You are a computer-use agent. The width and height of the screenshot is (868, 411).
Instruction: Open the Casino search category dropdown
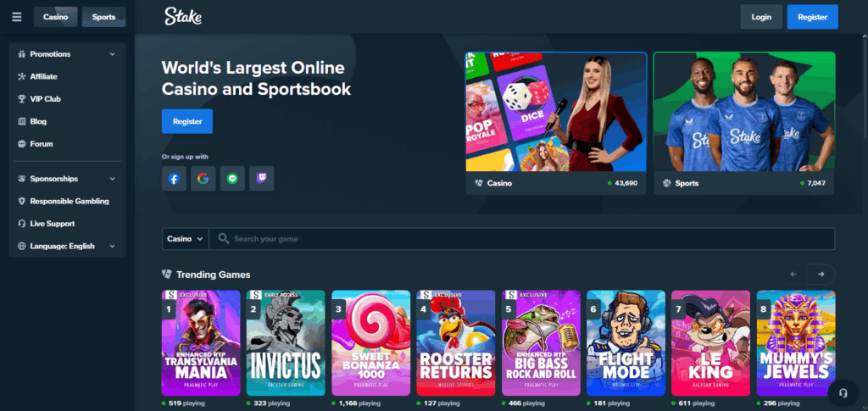(186, 239)
